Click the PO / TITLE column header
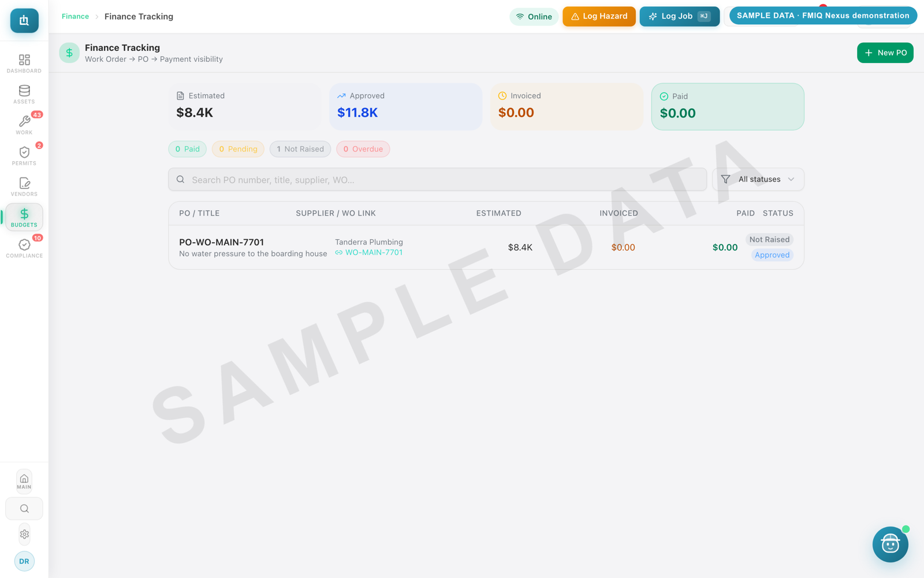This screenshot has width=924, height=578. tap(199, 213)
